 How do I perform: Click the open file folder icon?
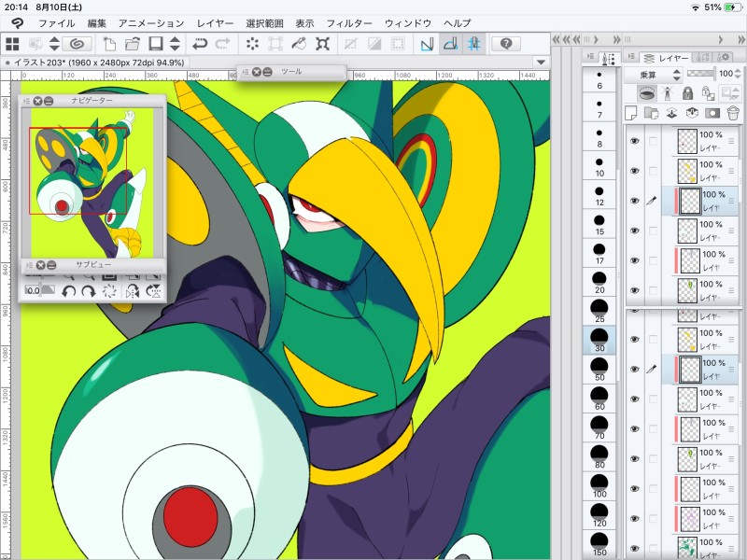(x=133, y=44)
